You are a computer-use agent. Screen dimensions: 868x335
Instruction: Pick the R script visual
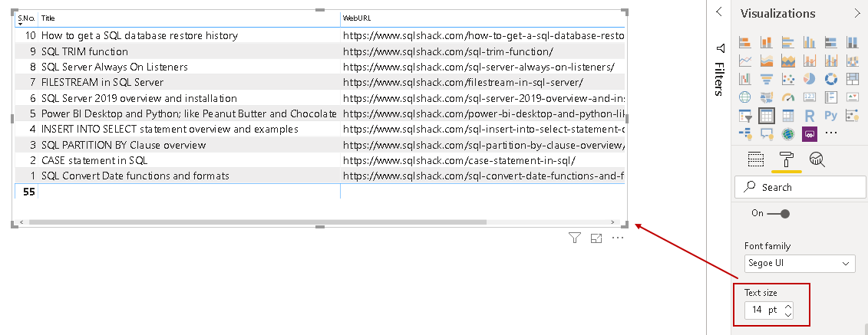(809, 116)
